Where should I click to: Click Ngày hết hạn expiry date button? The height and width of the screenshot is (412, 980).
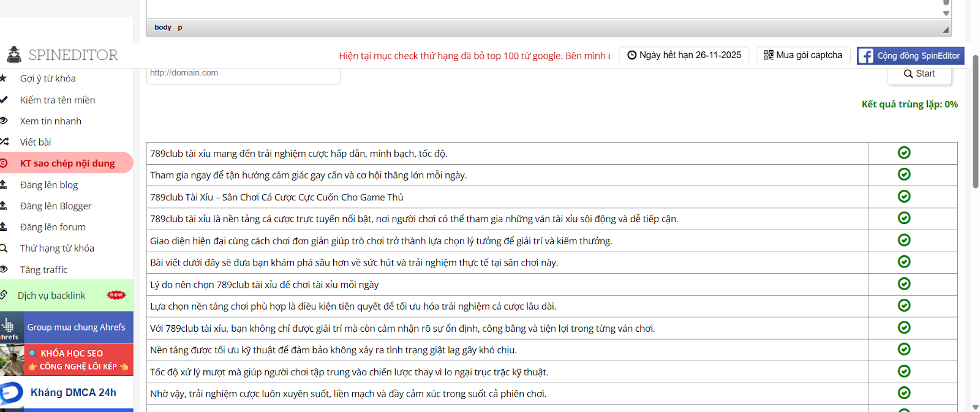pos(684,55)
